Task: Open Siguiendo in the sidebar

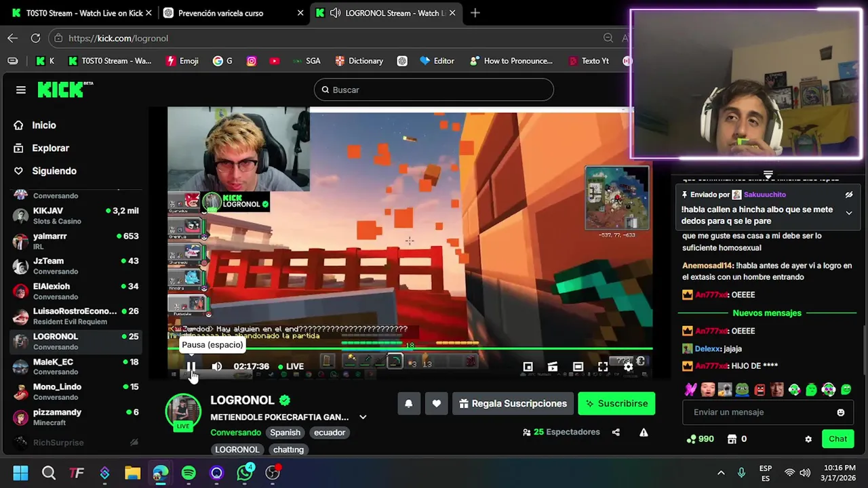Action: (x=54, y=171)
